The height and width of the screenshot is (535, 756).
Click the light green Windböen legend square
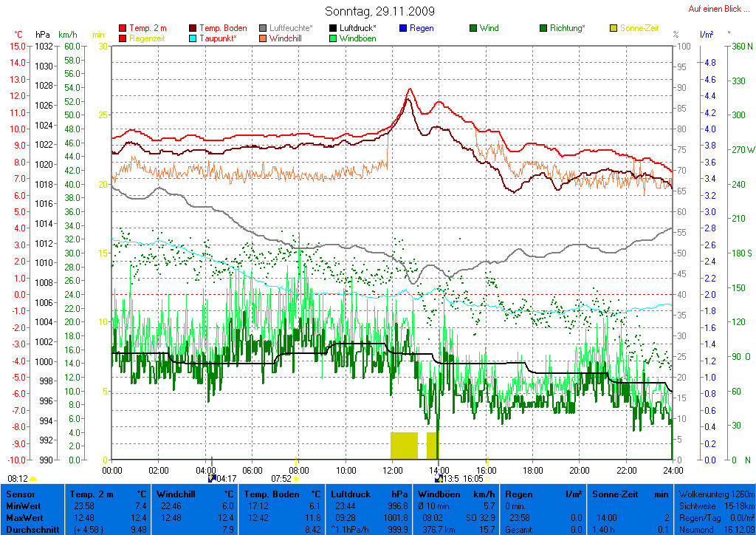(x=333, y=38)
